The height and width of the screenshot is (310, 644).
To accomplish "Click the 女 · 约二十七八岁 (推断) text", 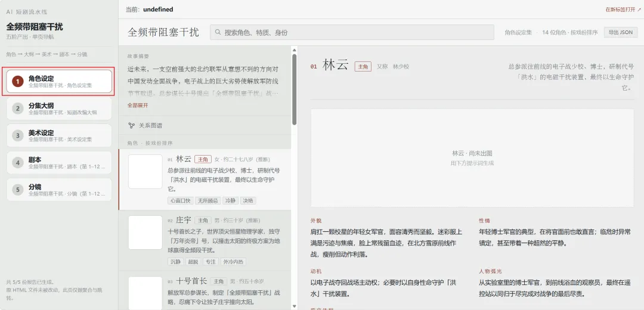I will (242, 159).
